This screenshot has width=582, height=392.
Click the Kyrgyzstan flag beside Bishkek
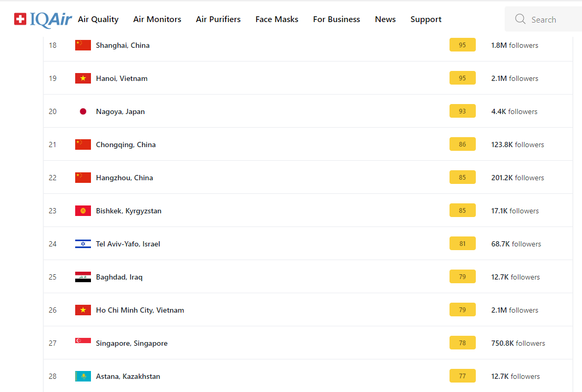[x=83, y=211]
